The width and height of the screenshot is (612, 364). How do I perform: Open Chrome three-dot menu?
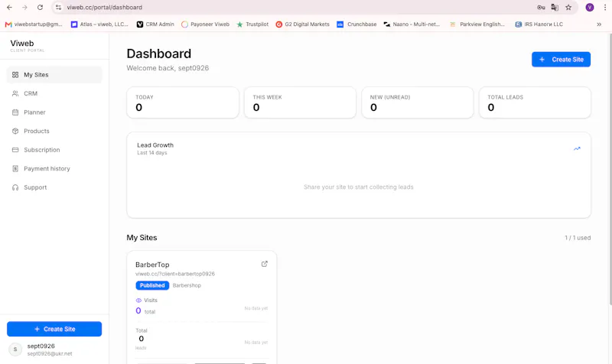pos(605,8)
